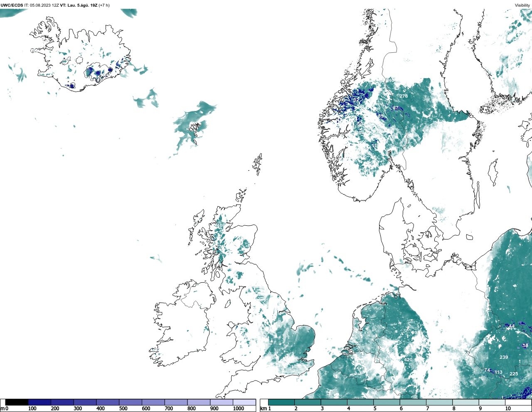Click the black 0–100 m legend swatch
The width and height of the screenshot is (532, 412).
click(x=17, y=402)
